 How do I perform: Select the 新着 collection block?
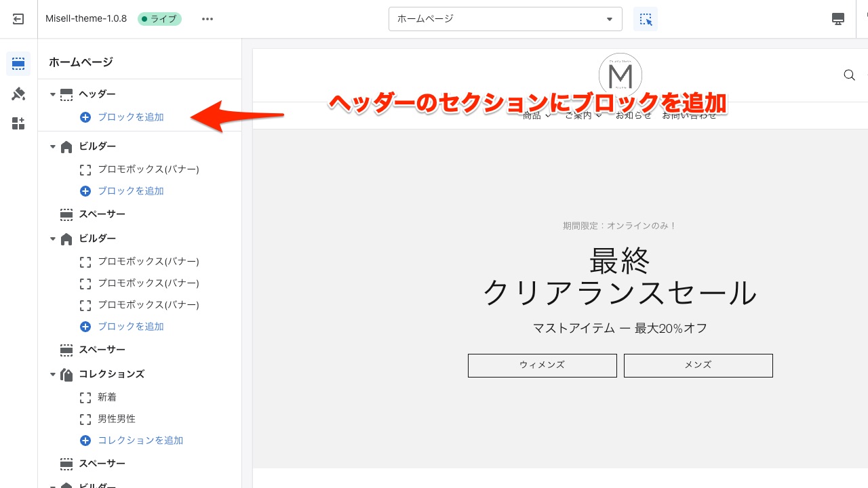pyautogui.click(x=107, y=397)
